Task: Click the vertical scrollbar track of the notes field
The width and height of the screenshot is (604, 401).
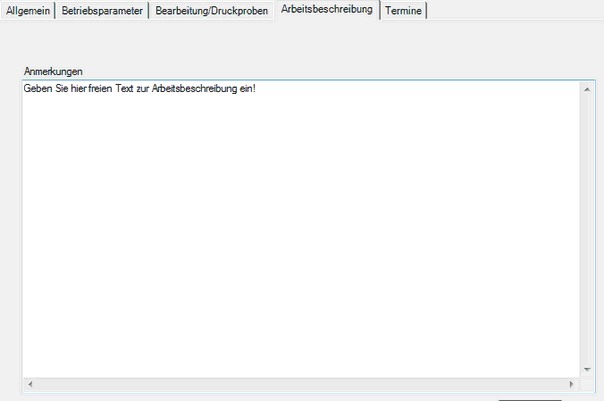Action: click(x=588, y=230)
